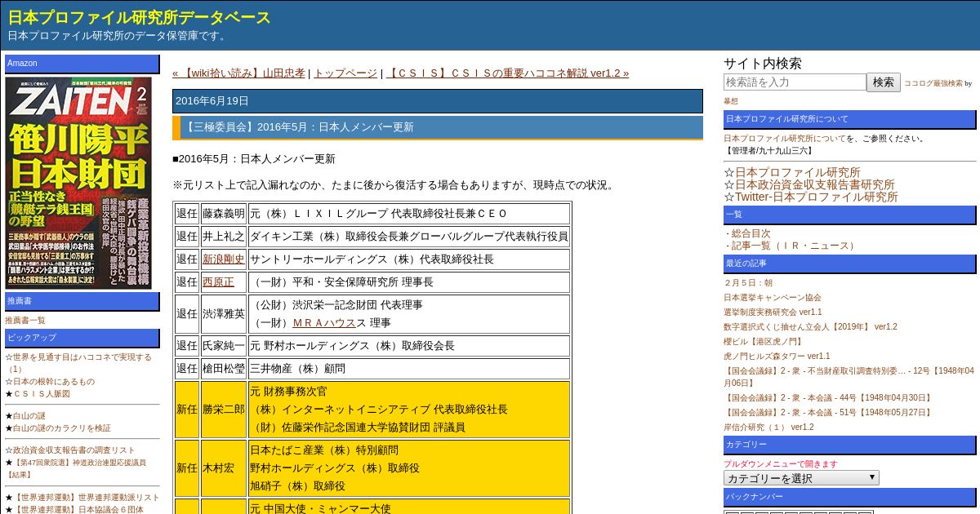
Task: Click table cell 井上礼之
Action: 224,237
